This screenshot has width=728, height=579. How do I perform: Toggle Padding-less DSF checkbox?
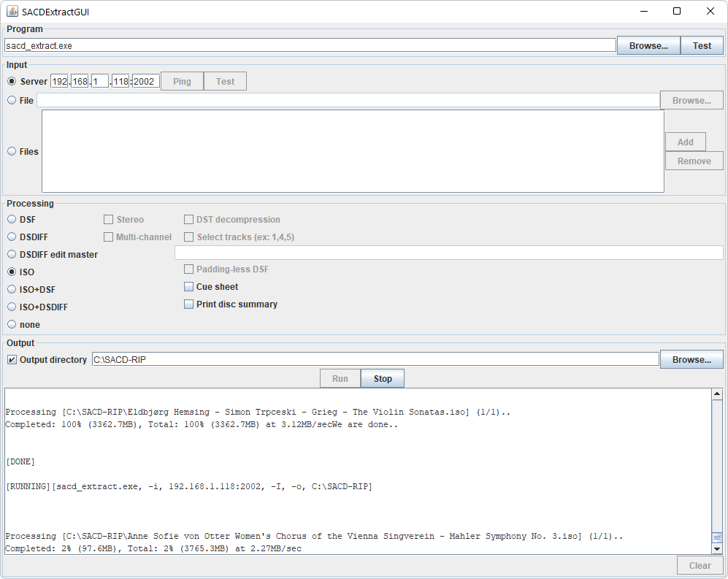tap(188, 269)
